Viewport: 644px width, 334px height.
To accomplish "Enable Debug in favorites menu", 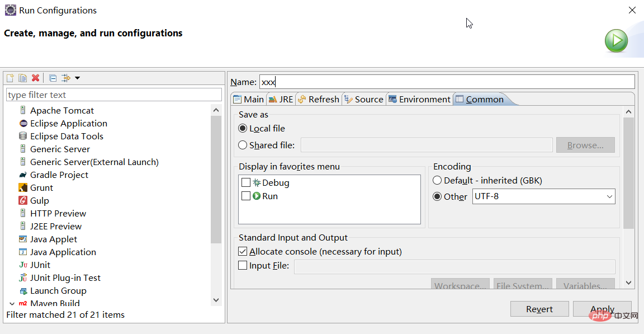I will tap(246, 182).
